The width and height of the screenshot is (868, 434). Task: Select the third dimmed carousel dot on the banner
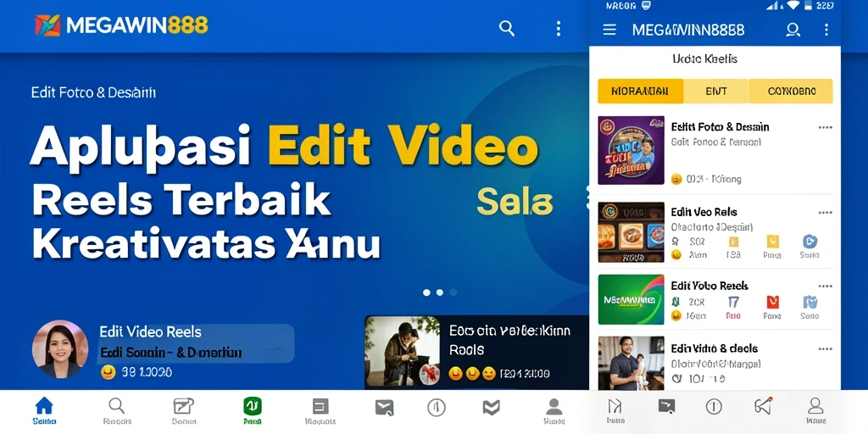[453, 292]
